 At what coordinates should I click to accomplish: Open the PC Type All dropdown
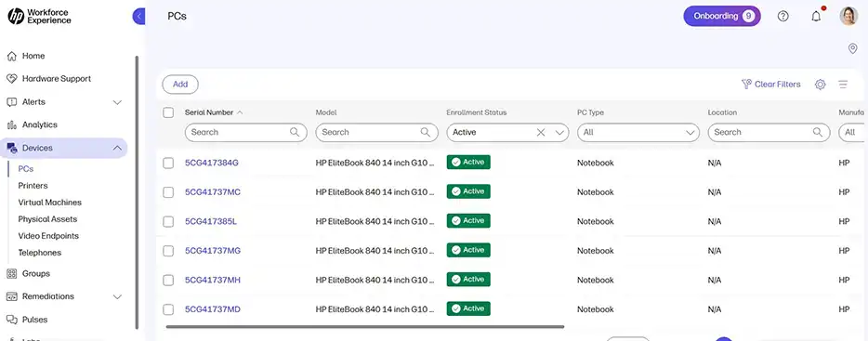pos(638,132)
